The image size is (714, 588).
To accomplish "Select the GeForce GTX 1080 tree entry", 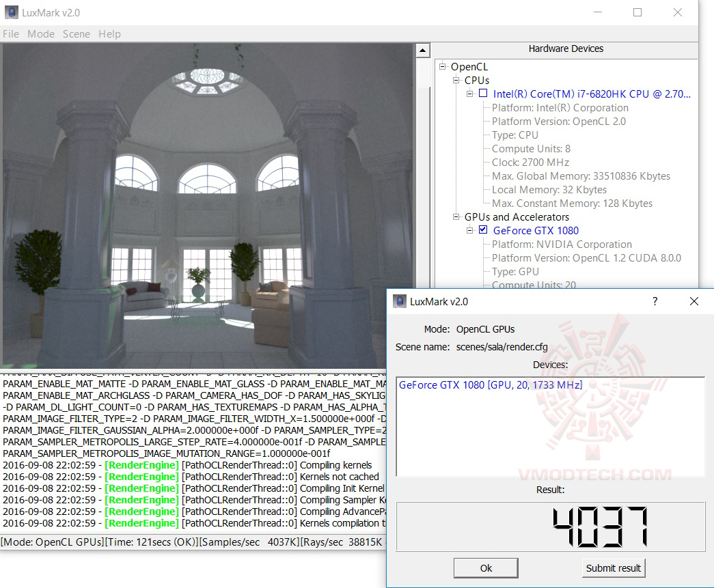I will coord(536,231).
